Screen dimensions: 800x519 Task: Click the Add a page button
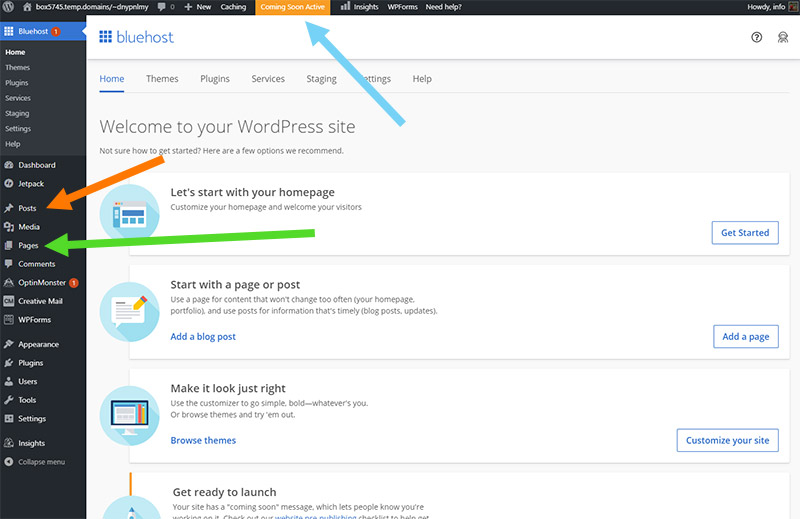click(745, 336)
